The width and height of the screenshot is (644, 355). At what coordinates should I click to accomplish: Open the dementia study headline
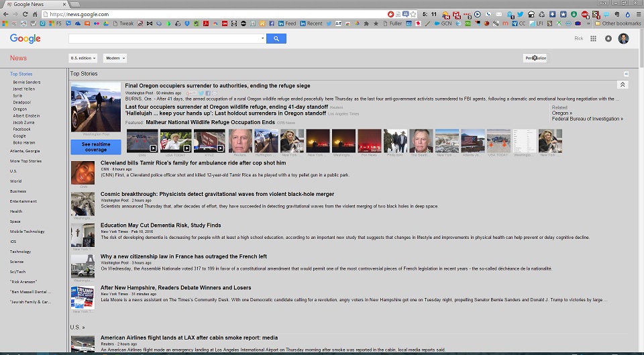[160, 225]
